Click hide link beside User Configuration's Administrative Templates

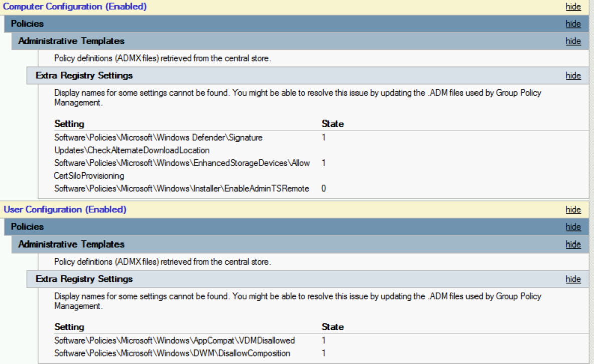573,245
